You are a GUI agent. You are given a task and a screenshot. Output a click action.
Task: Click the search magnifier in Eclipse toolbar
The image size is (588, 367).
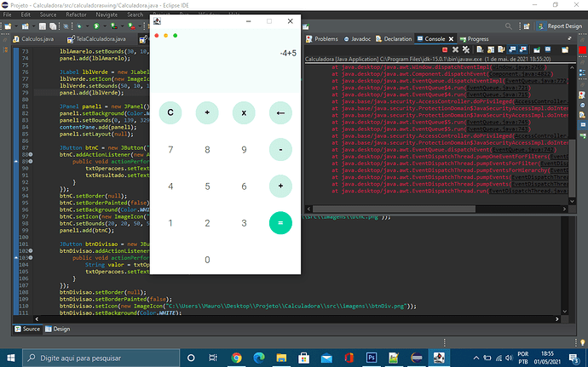pos(509,26)
